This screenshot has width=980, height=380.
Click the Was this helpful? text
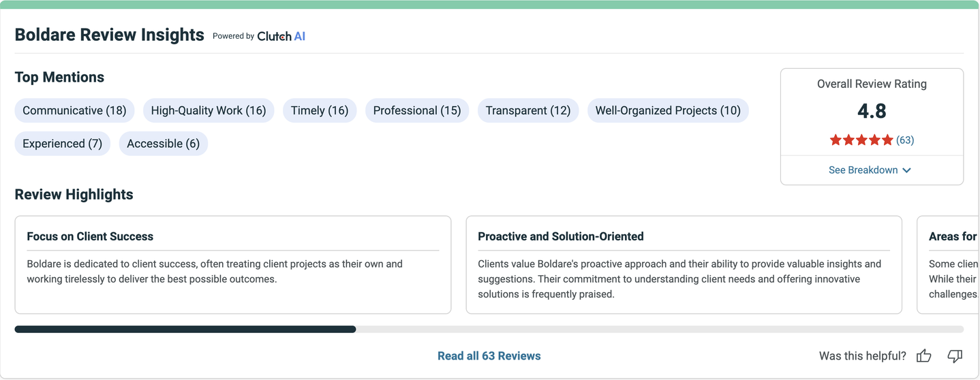pyautogui.click(x=862, y=355)
